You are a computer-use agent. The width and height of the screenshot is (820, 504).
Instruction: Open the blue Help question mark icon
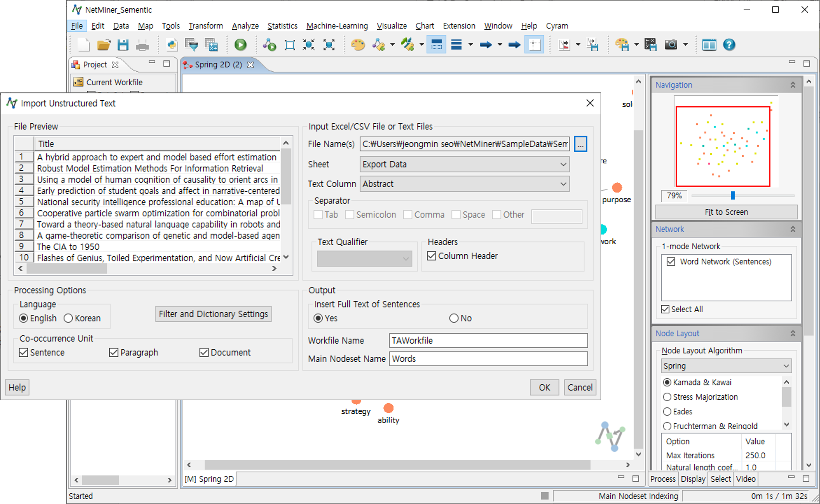[x=729, y=45]
